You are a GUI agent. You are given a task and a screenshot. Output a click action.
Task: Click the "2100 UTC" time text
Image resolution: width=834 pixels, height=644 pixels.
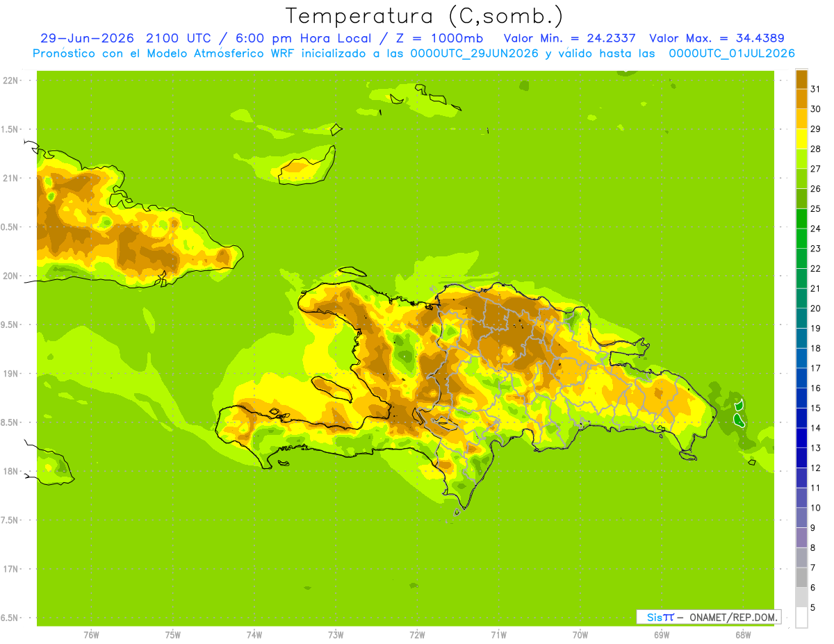click(x=177, y=38)
